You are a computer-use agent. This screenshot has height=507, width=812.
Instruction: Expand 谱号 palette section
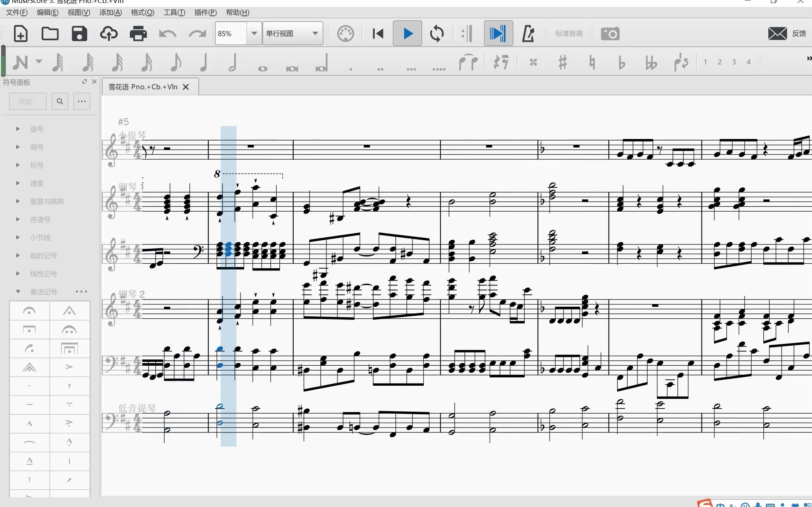click(x=18, y=129)
